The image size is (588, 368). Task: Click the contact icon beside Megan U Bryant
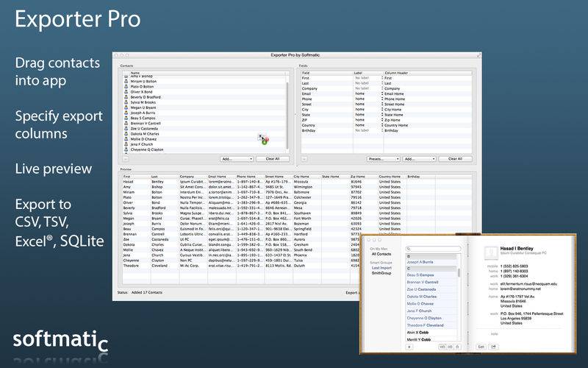(126, 107)
